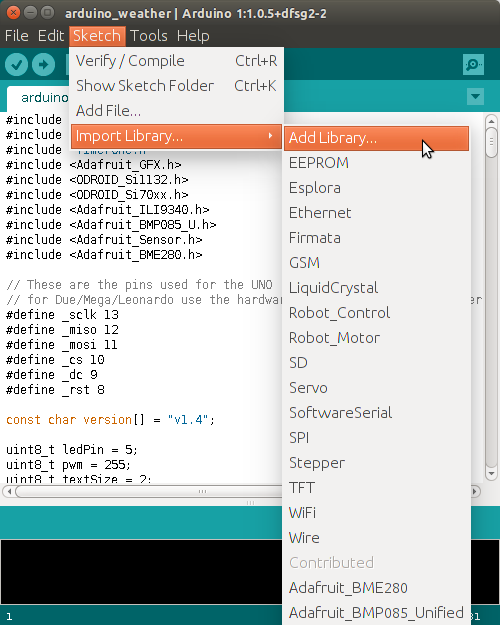Import the SD library
This screenshot has height=625, width=500.
pyautogui.click(x=376, y=363)
